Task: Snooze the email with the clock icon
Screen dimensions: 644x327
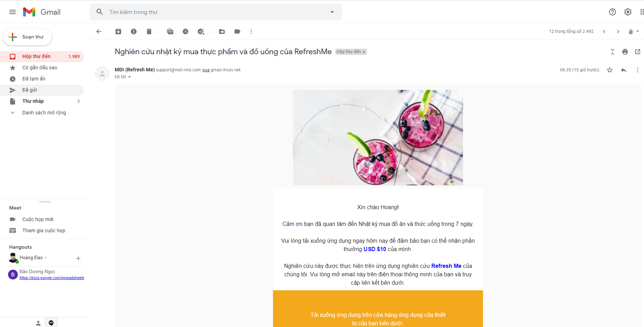Action: point(185,31)
